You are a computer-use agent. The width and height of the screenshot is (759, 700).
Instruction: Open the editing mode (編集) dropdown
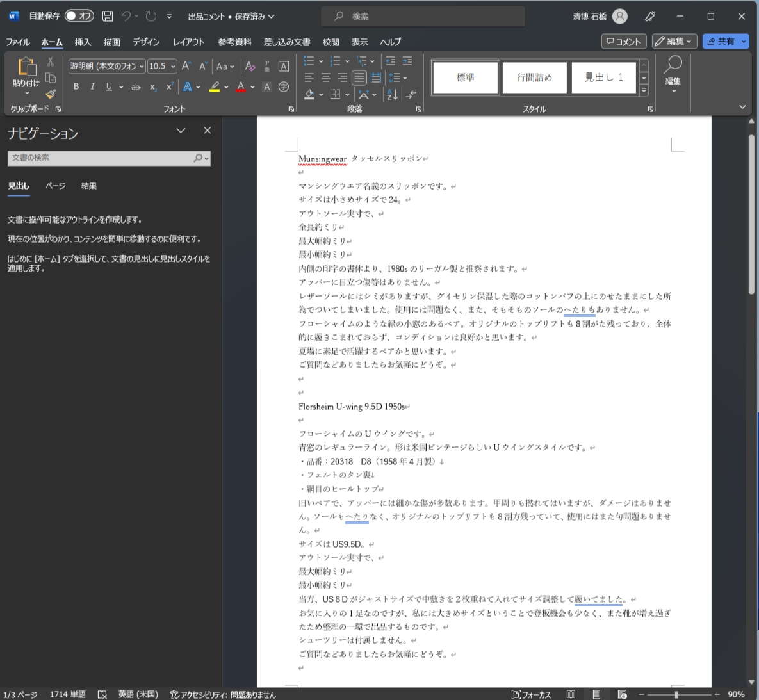675,42
